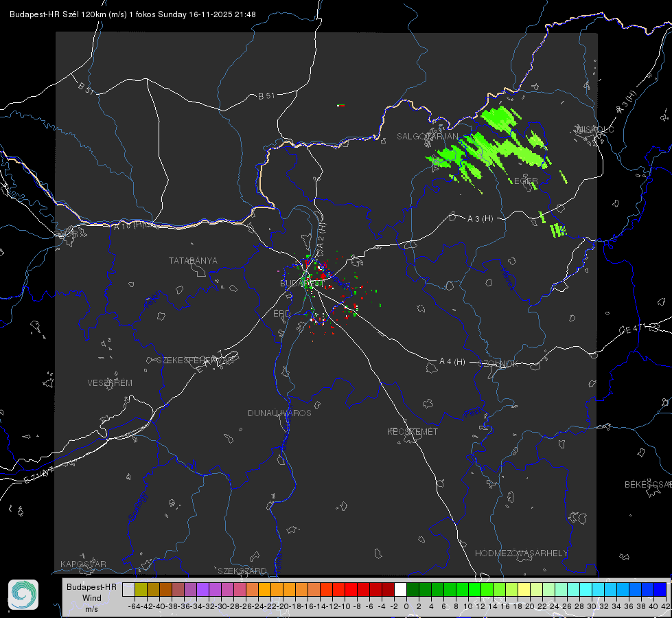
Task: Click the 'HODMEZOVASARHELY' city label
Action: click(x=521, y=553)
